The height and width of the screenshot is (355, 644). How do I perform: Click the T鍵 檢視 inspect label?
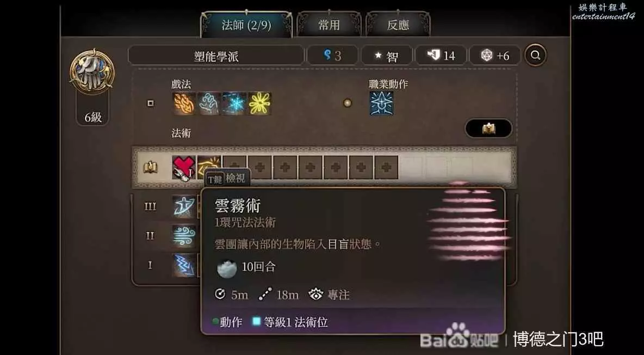point(227,179)
